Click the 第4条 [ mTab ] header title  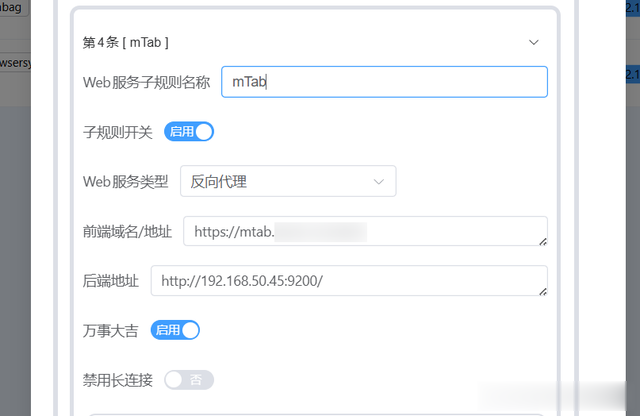125,42
